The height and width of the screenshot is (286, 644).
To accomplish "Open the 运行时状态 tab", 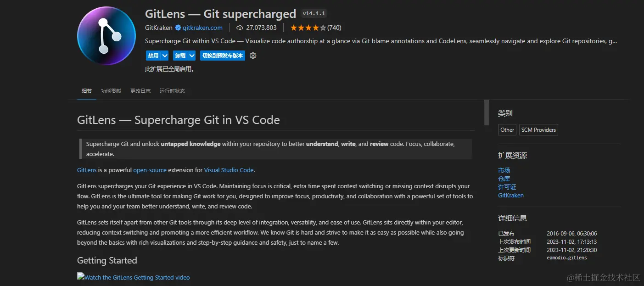I will pos(172,91).
